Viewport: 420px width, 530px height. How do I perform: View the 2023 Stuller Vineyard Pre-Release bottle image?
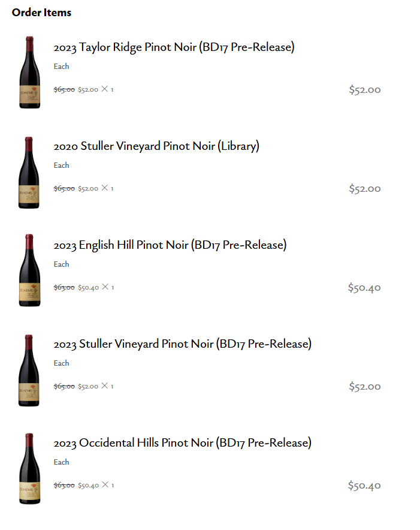coord(29,370)
